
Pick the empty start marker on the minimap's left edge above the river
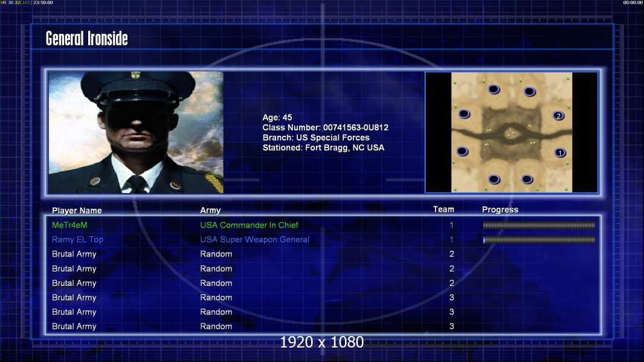coord(464,114)
